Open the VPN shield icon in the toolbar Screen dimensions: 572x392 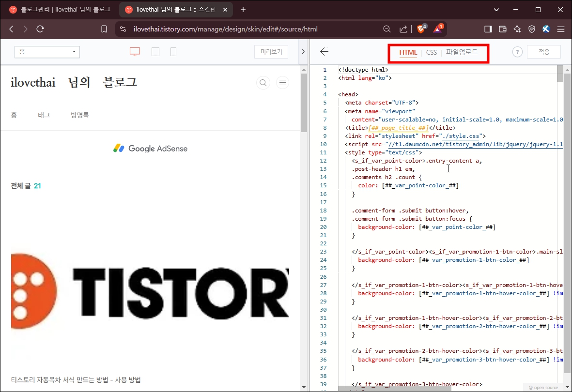532,29
